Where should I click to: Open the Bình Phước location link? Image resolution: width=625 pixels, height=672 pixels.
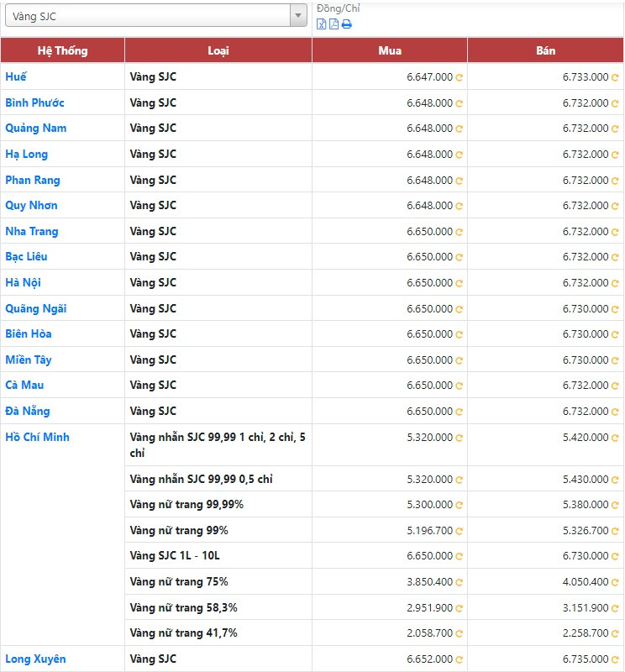click(34, 102)
